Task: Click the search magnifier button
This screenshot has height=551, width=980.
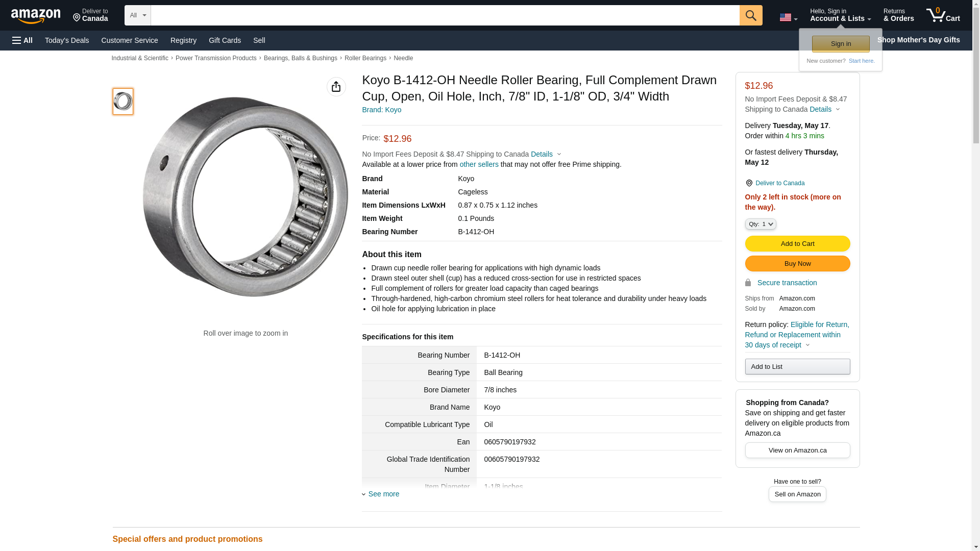Action: (x=751, y=15)
